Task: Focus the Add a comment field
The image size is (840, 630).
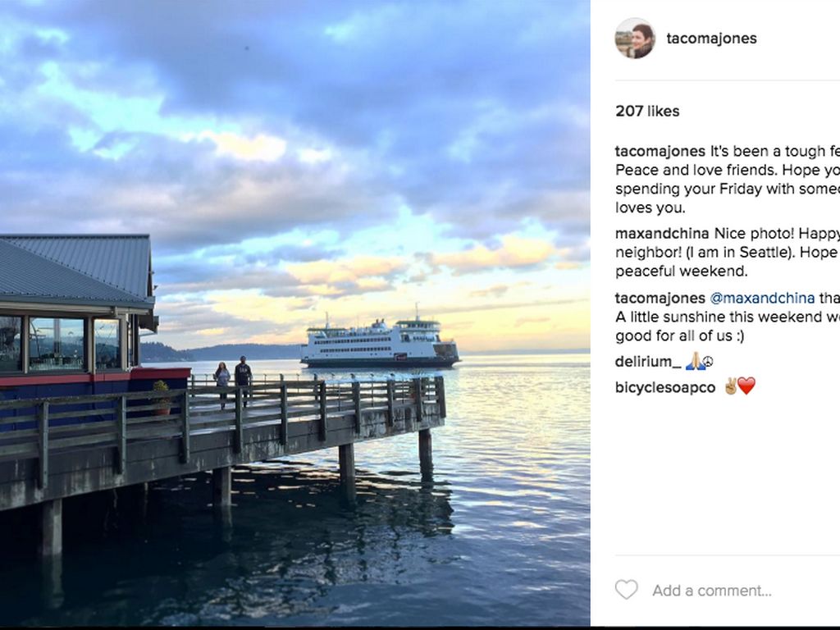Action: (x=711, y=591)
